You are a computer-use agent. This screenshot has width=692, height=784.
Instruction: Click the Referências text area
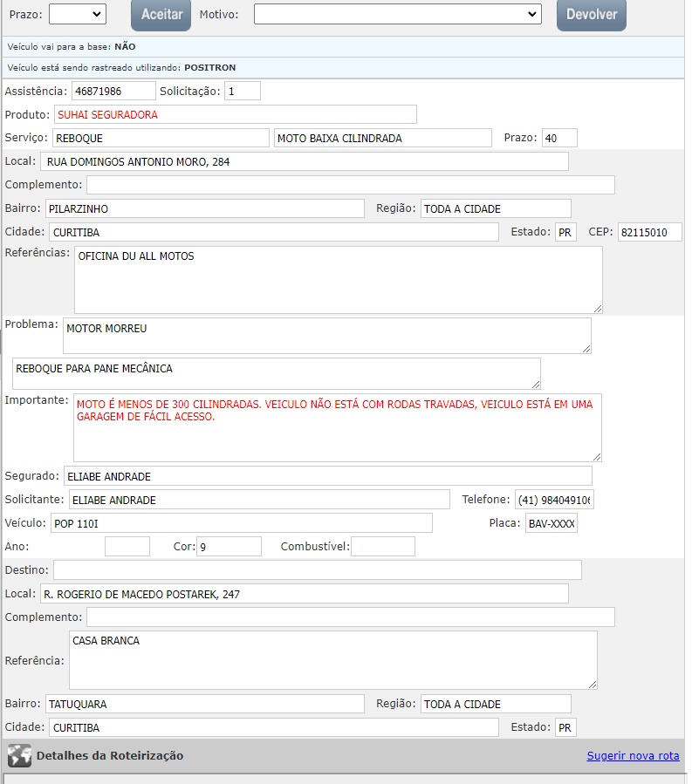[338, 279]
